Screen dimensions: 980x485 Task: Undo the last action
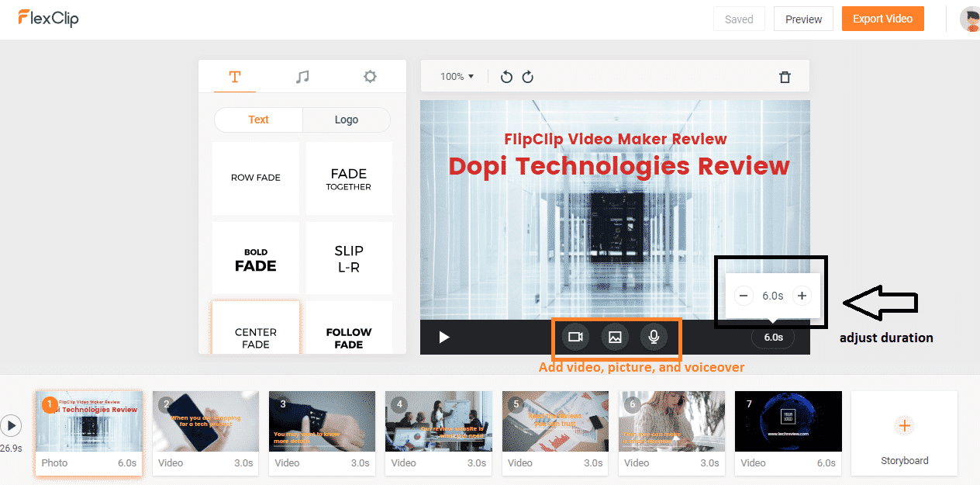tap(506, 77)
